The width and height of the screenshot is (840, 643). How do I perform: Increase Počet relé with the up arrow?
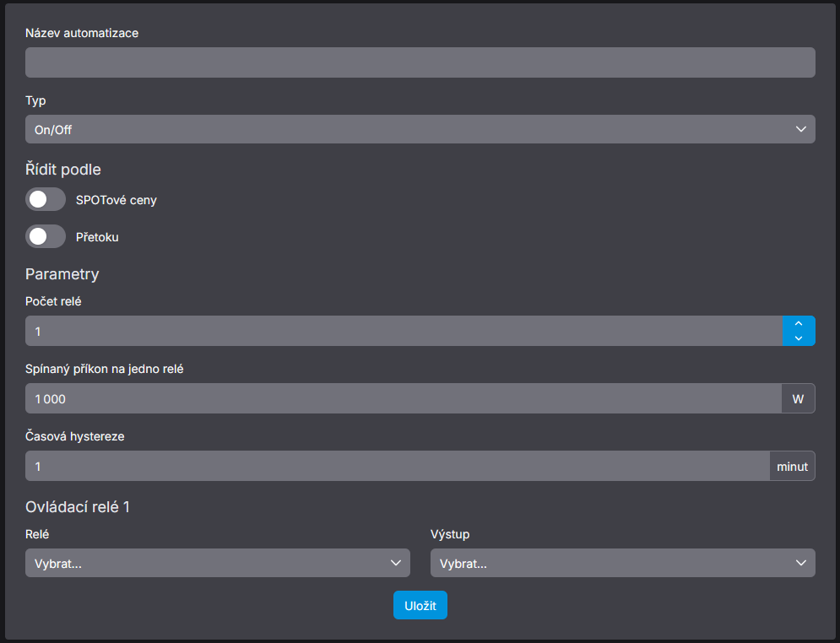pyautogui.click(x=799, y=324)
